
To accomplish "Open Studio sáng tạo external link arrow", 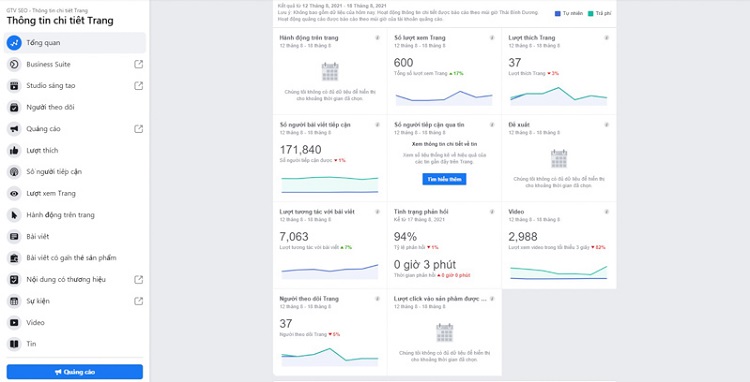I will point(138,86).
